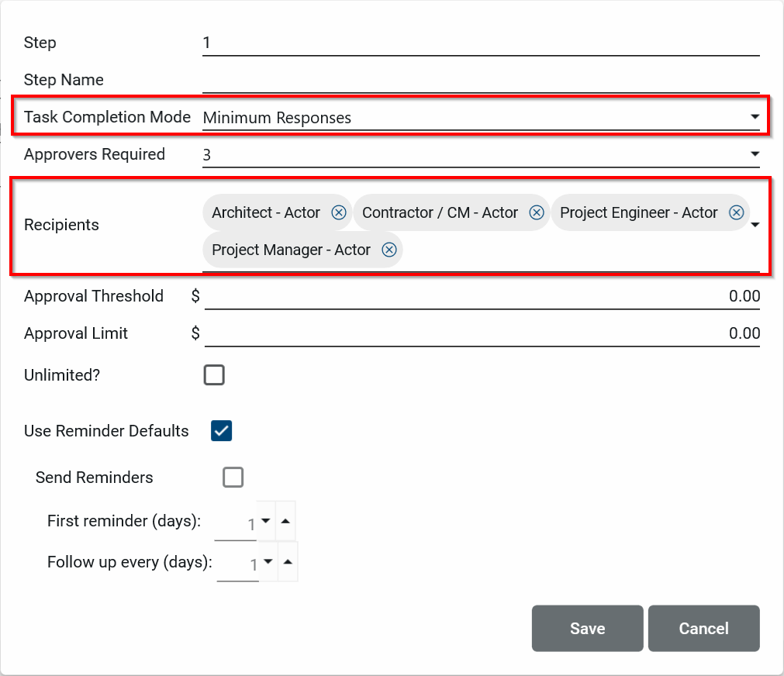Expand the Approvers Required dropdown

pos(754,154)
